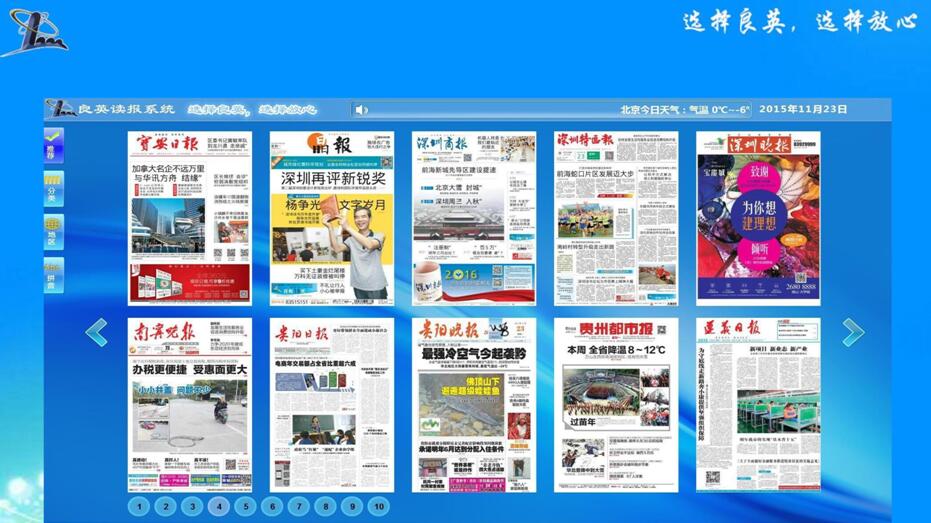Click the right arrow for next newspapers
The height and width of the screenshot is (523, 931).
pyautogui.click(x=853, y=333)
